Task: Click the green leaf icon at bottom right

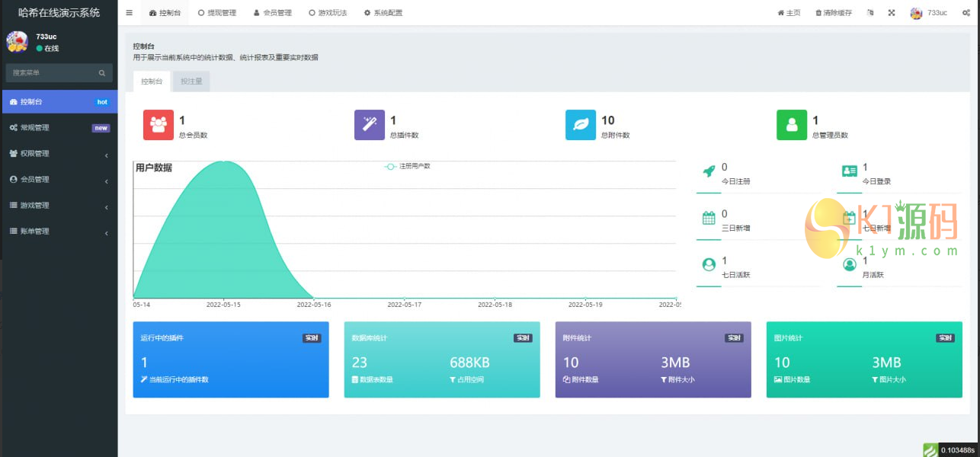Action: 930,450
